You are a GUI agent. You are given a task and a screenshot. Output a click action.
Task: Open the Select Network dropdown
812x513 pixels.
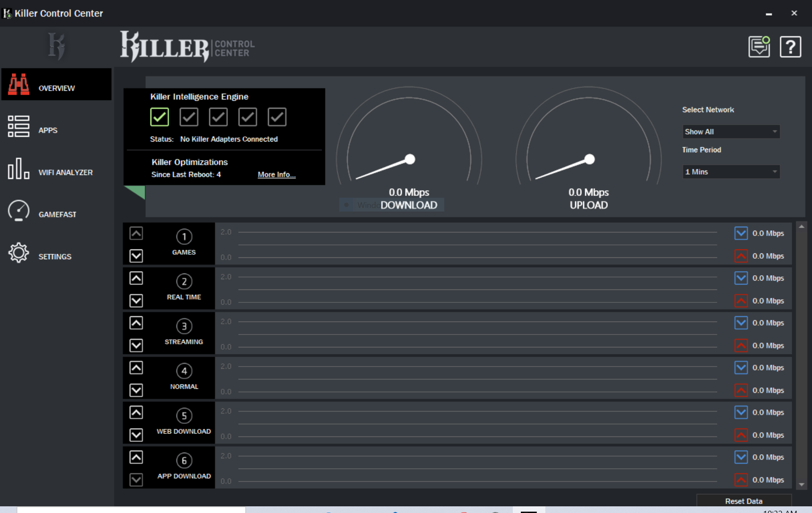tap(731, 132)
